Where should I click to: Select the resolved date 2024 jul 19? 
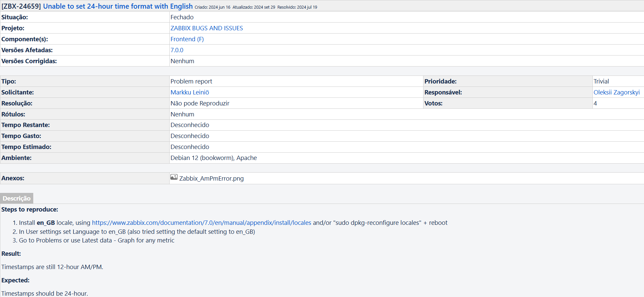pos(307,7)
